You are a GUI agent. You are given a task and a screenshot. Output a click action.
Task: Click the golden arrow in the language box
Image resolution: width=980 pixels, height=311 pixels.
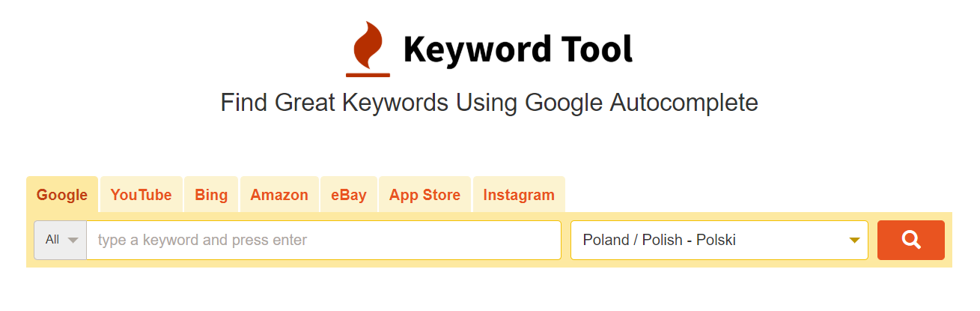(x=854, y=241)
